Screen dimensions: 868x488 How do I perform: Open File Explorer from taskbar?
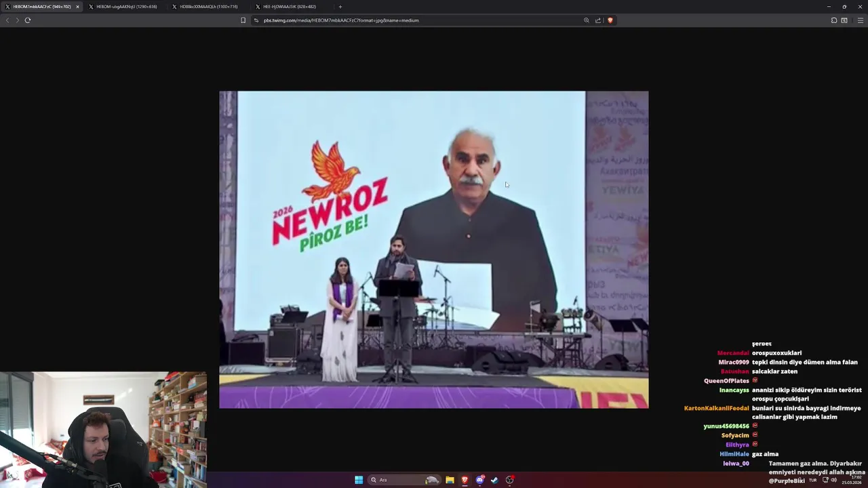[450, 480]
